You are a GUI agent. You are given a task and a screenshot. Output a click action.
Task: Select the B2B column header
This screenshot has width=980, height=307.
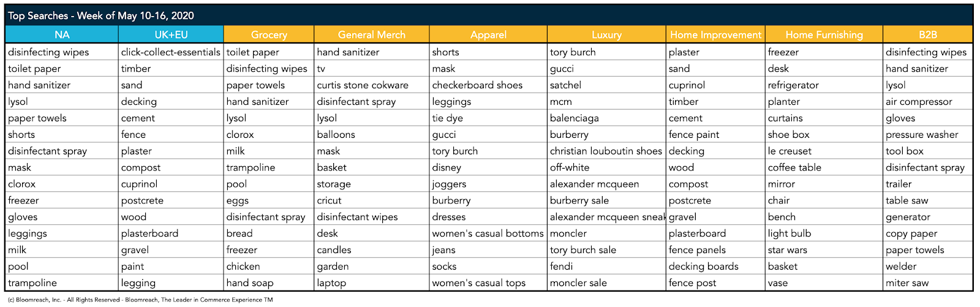pos(927,34)
